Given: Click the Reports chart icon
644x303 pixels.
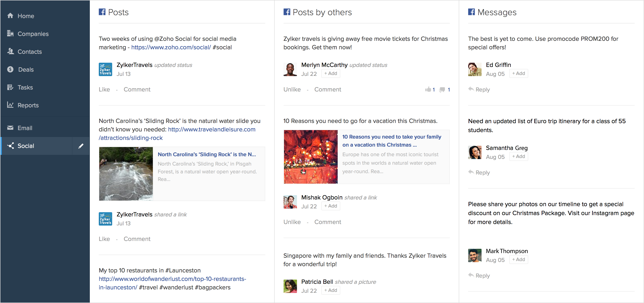Looking at the screenshot, I should (x=10, y=105).
